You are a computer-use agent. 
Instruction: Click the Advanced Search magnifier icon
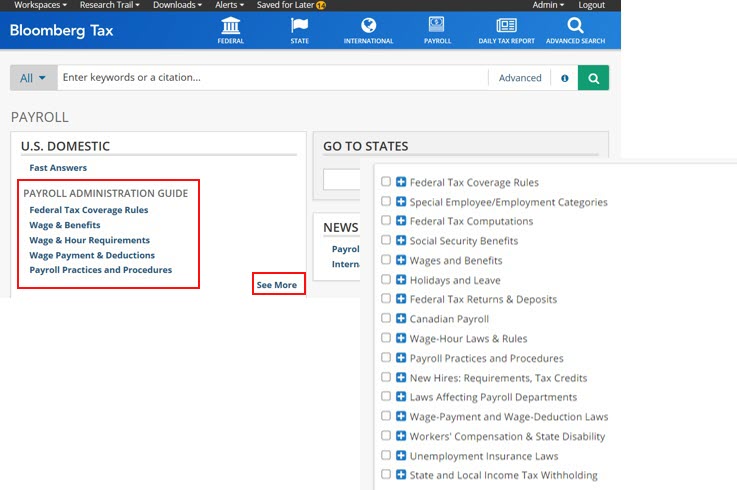click(x=575, y=26)
